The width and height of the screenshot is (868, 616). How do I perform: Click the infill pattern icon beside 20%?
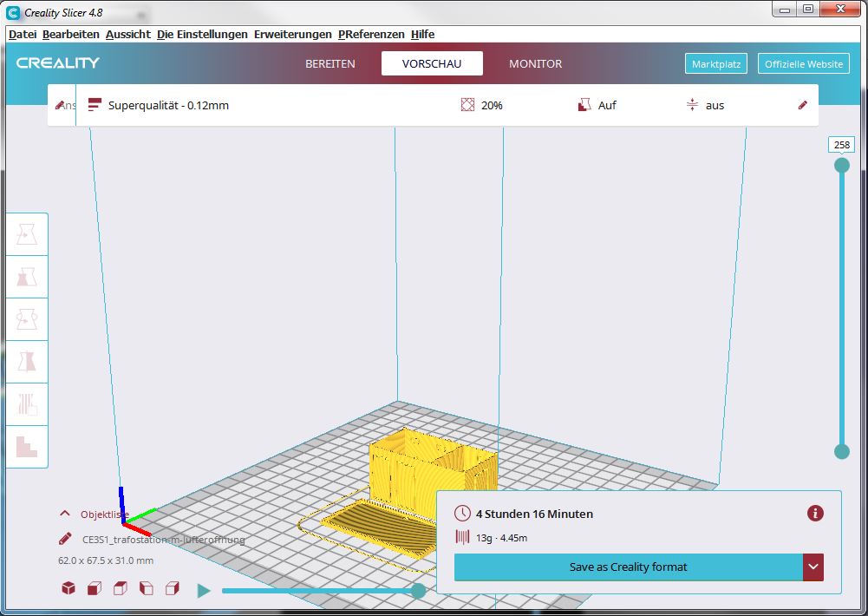(x=467, y=105)
